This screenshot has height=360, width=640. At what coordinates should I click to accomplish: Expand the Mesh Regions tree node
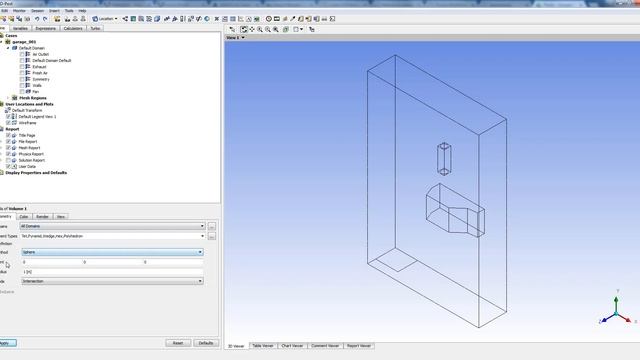tap(8, 98)
